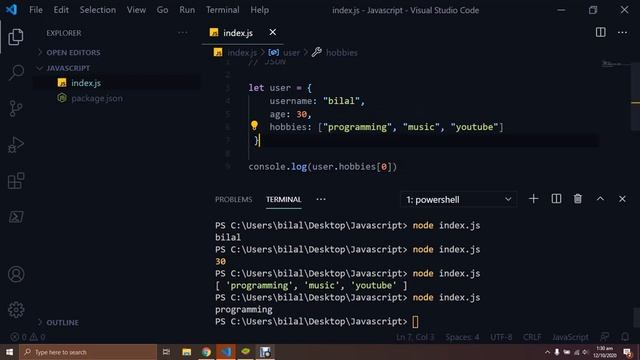Open File Explorer from the taskbar
Image resolution: width=640 pixels, height=360 pixels.
point(187,352)
